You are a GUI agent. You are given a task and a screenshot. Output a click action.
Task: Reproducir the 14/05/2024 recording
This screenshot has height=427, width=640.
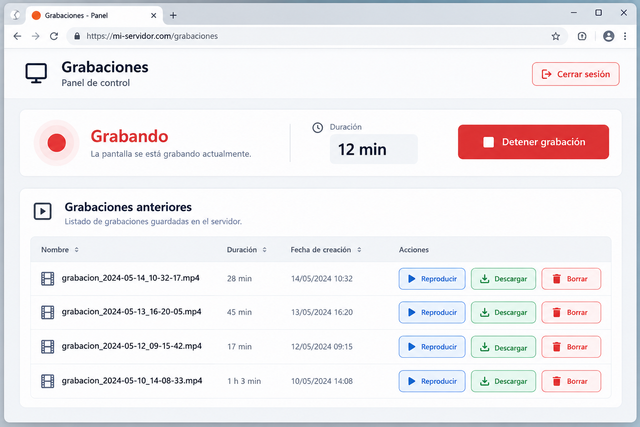click(432, 279)
